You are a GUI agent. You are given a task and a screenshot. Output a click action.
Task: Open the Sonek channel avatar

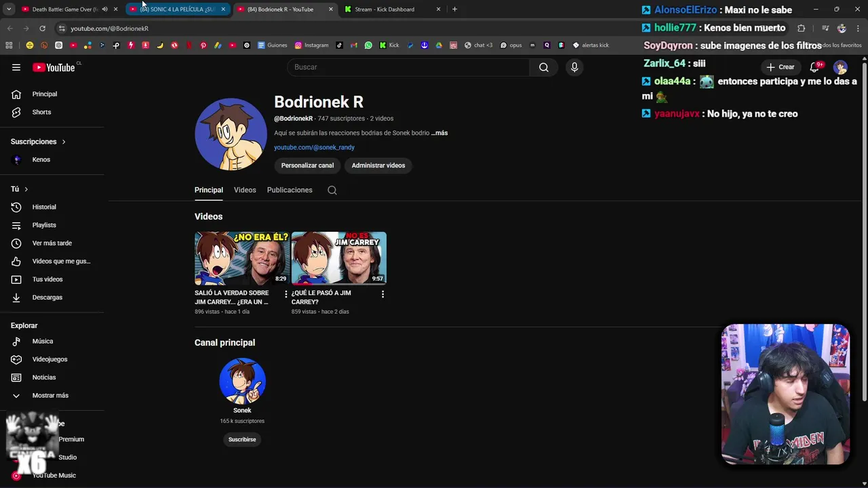[242, 381]
